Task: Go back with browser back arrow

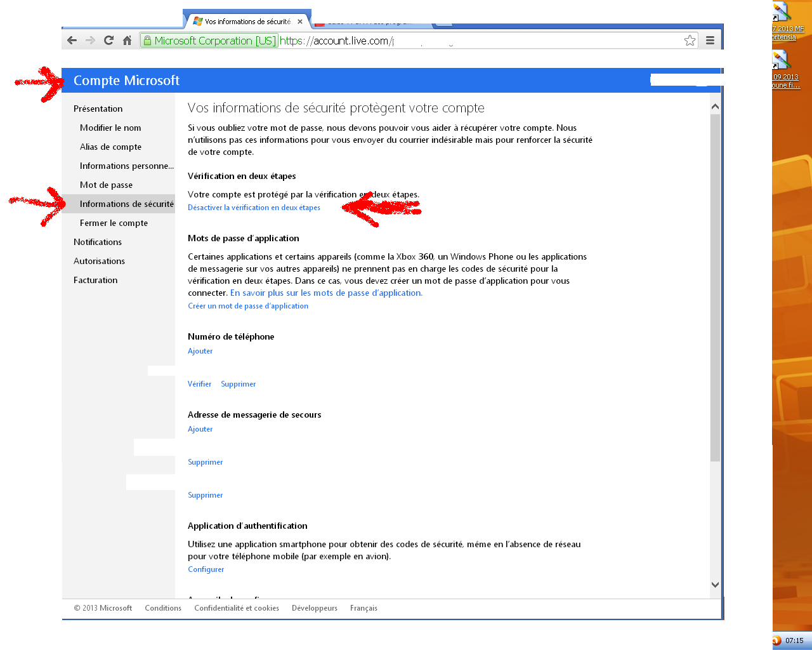Action: coord(72,41)
